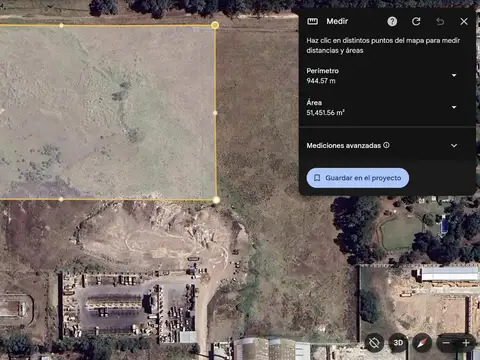Screen dimensions: 480x360
Task: Zoom out with the minus button
Action: (446, 343)
